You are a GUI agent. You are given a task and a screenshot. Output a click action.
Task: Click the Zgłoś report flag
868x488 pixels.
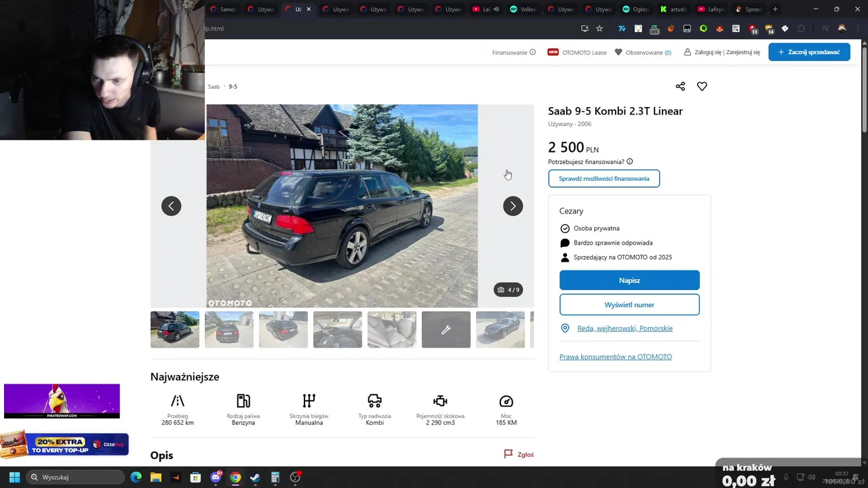click(x=519, y=454)
